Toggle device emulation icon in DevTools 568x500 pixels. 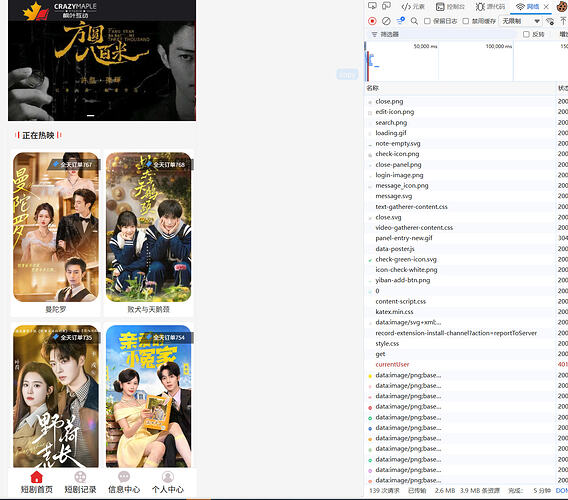pos(387,6)
